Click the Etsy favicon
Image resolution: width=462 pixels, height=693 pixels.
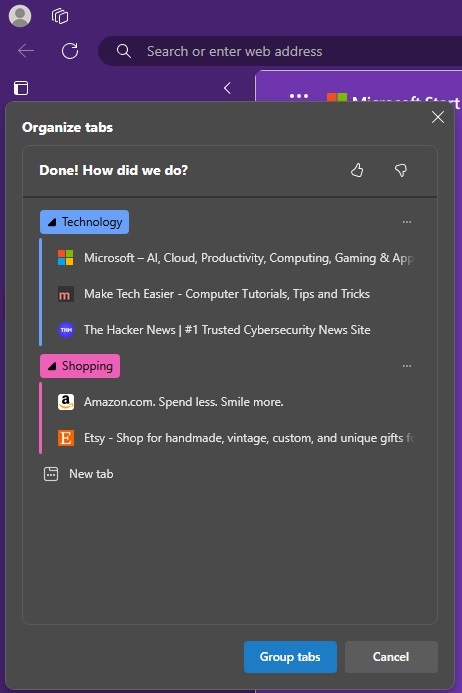66,438
